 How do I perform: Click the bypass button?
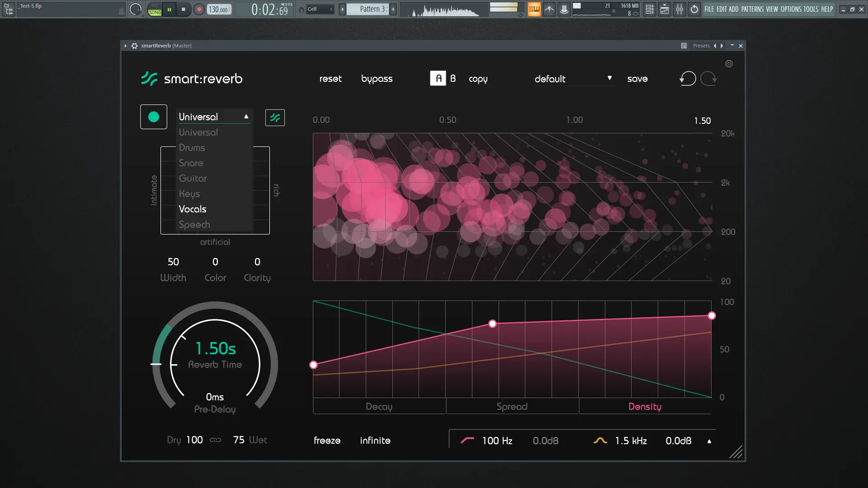(377, 79)
